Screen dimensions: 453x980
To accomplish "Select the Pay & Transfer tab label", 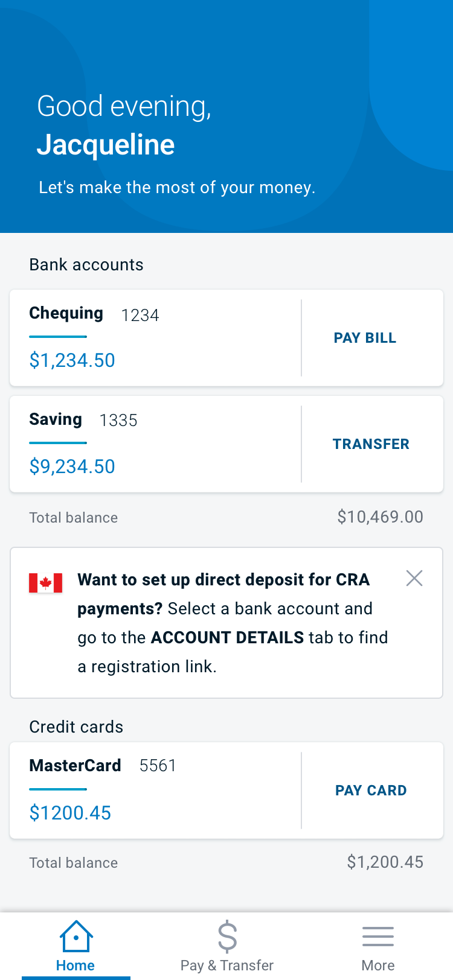I will click(227, 966).
